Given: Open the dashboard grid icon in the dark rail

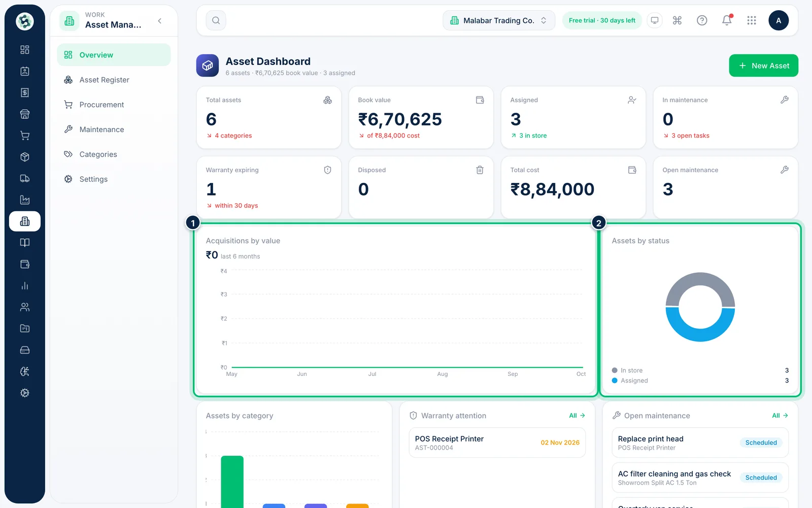Looking at the screenshot, I should (24, 50).
